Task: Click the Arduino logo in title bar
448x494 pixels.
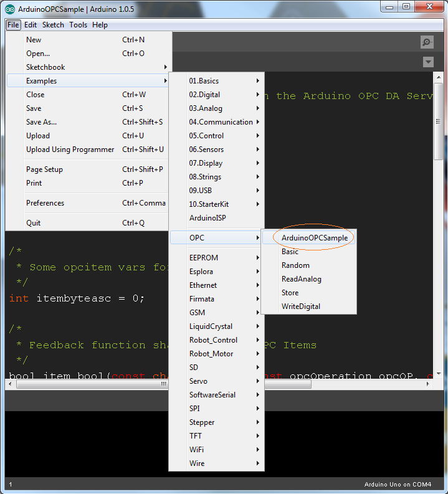Action: click(10, 9)
